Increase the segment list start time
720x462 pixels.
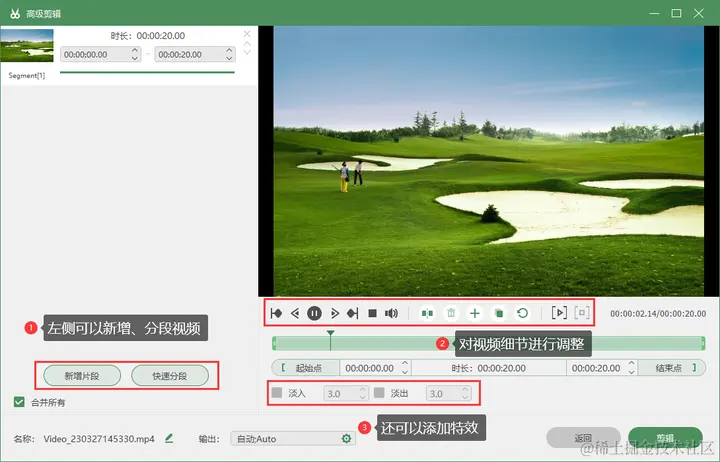click(135, 50)
